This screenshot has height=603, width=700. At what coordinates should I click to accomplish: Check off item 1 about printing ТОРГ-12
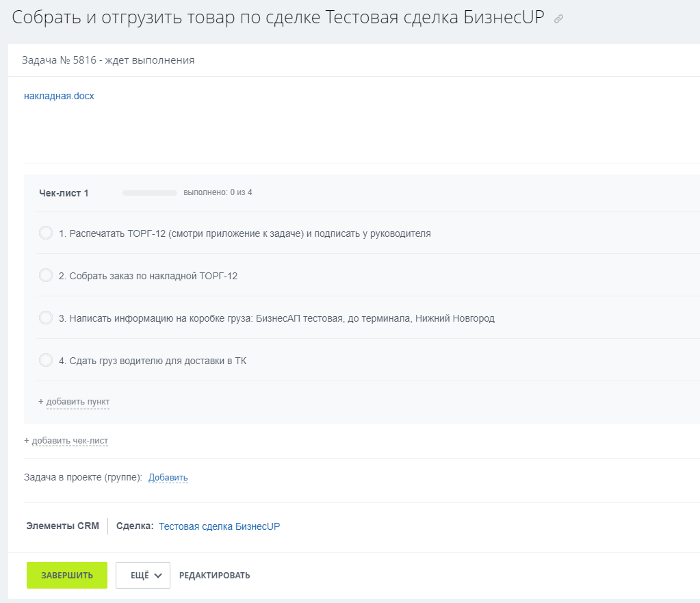[46, 233]
